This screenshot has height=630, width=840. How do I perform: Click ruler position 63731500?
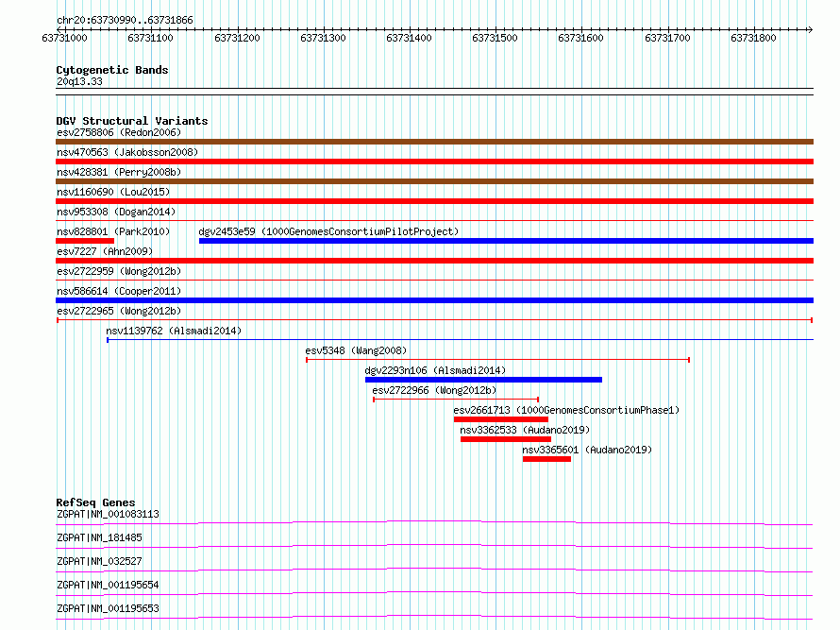coord(495,38)
